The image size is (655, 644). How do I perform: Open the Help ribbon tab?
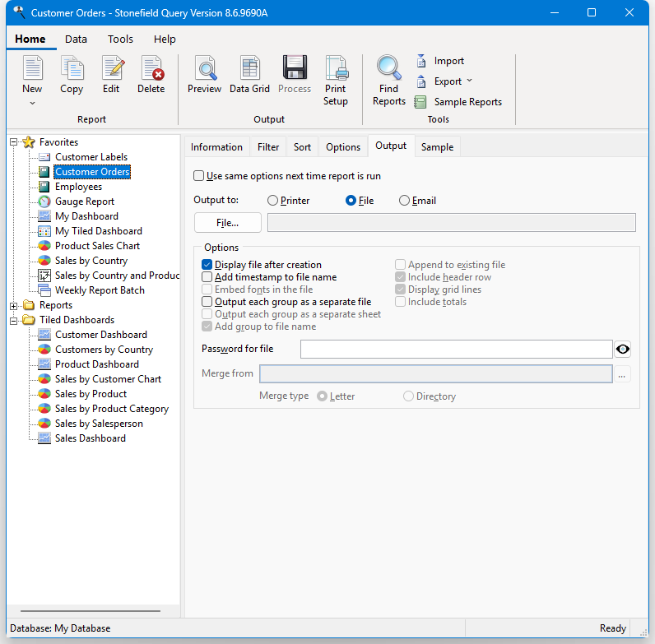[165, 39]
